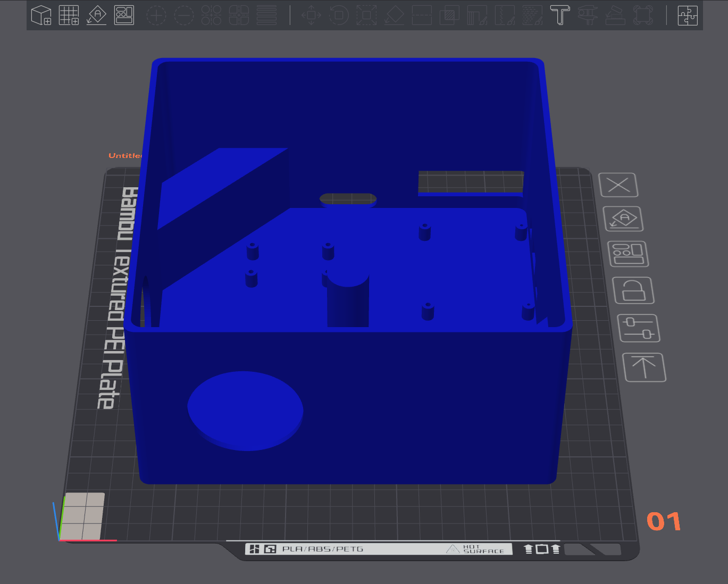Open the Cut tool
728x584 pixels.
point(422,15)
